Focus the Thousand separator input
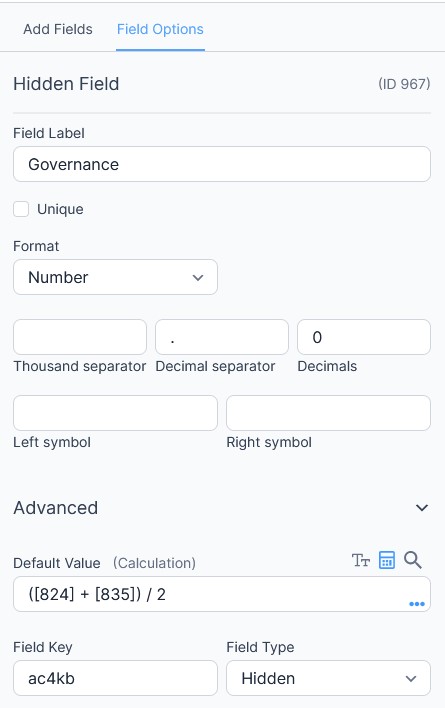Screen dimensions: 445x708 [80, 337]
